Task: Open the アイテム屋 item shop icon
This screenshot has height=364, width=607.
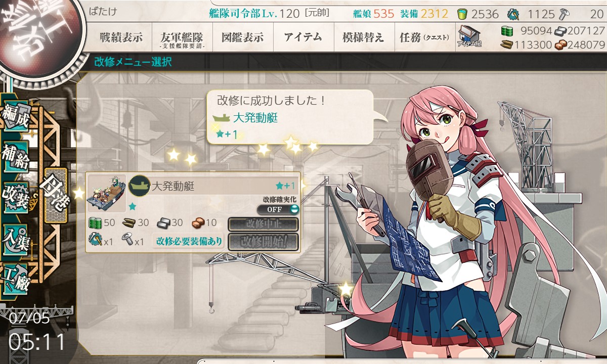Action: [469, 36]
